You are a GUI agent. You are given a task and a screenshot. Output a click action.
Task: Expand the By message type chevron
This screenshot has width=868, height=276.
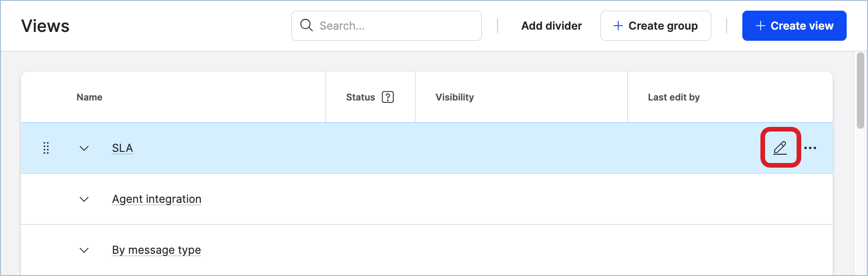[x=84, y=250]
